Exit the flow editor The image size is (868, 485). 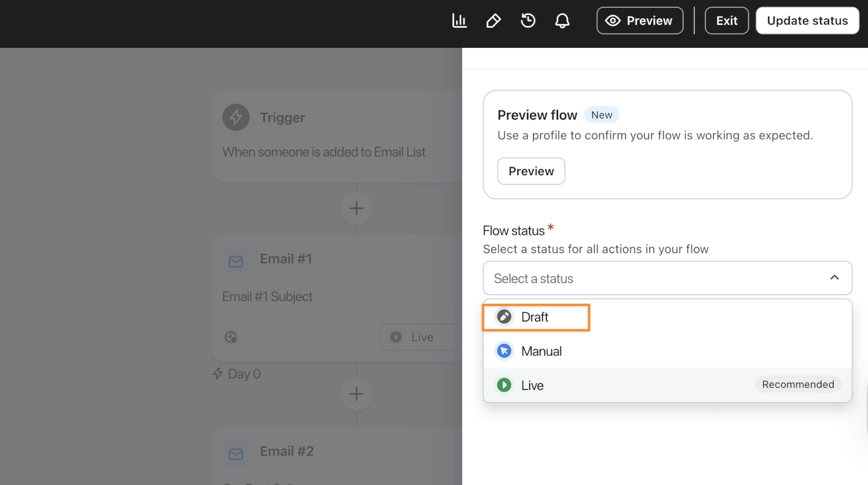click(727, 21)
